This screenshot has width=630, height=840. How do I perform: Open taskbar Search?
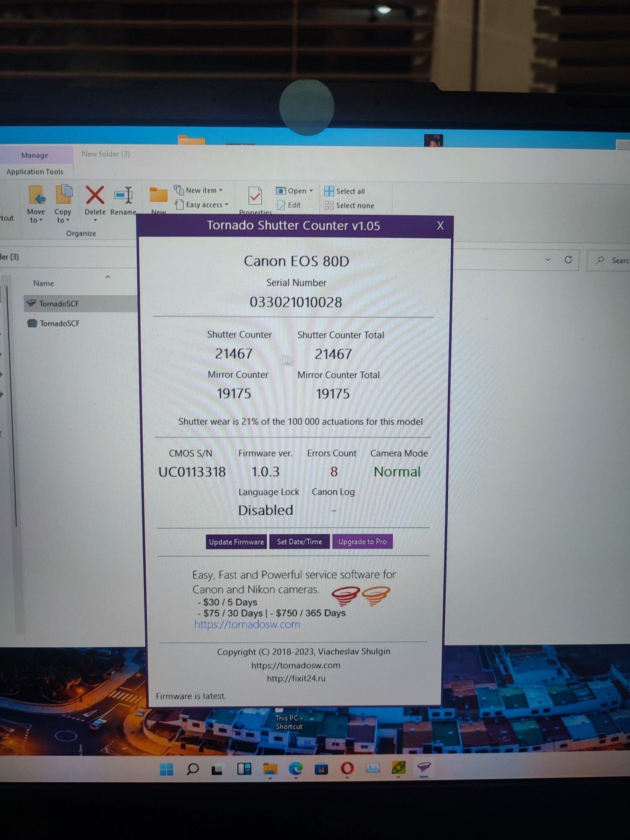pyautogui.click(x=192, y=769)
